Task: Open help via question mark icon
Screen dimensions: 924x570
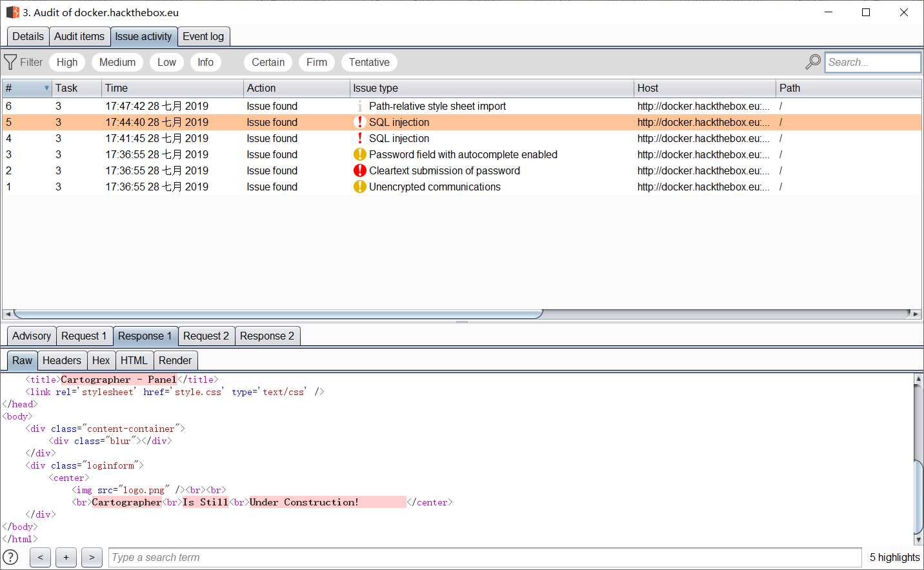Action: point(11,557)
